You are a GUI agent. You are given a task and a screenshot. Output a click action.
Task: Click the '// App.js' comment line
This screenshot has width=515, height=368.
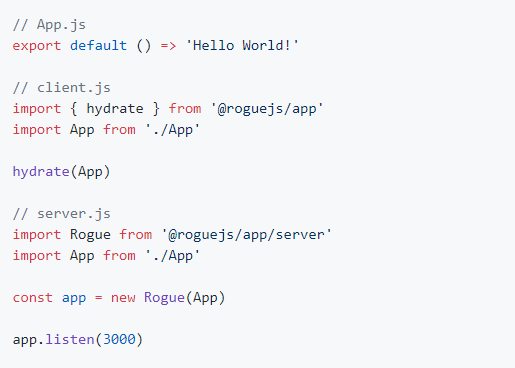pos(49,25)
